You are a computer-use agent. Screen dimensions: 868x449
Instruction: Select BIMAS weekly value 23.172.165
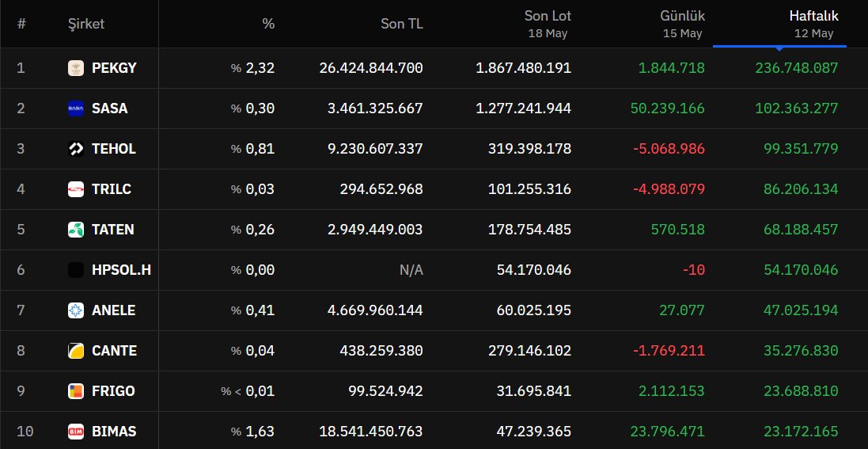[801, 432]
